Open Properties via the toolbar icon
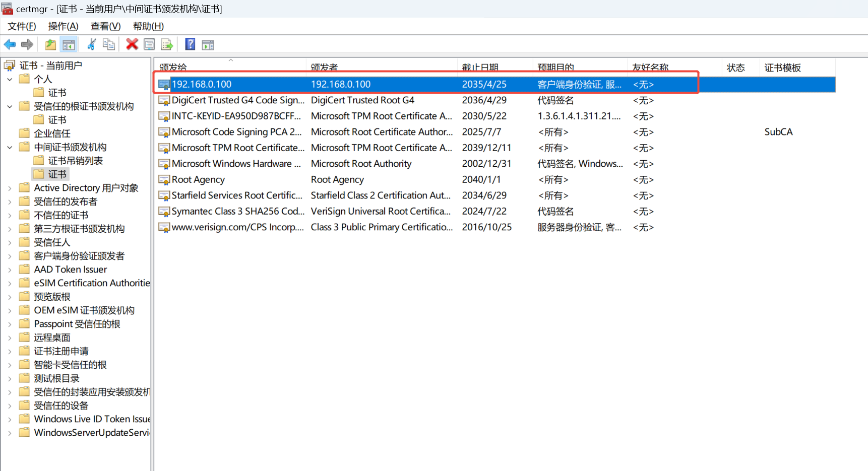868x471 pixels. click(149, 44)
